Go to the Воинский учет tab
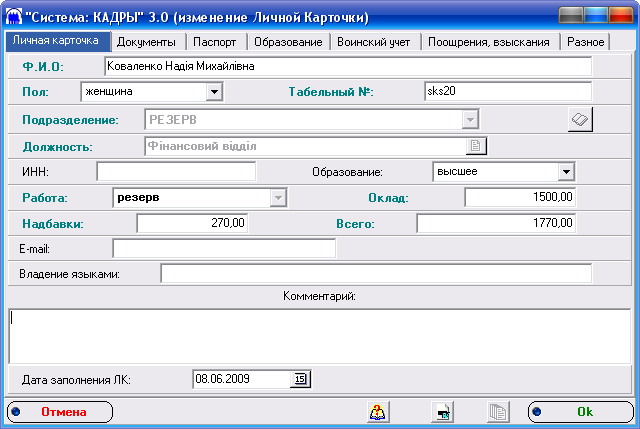The width and height of the screenshot is (640, 429). pos(374,42)
